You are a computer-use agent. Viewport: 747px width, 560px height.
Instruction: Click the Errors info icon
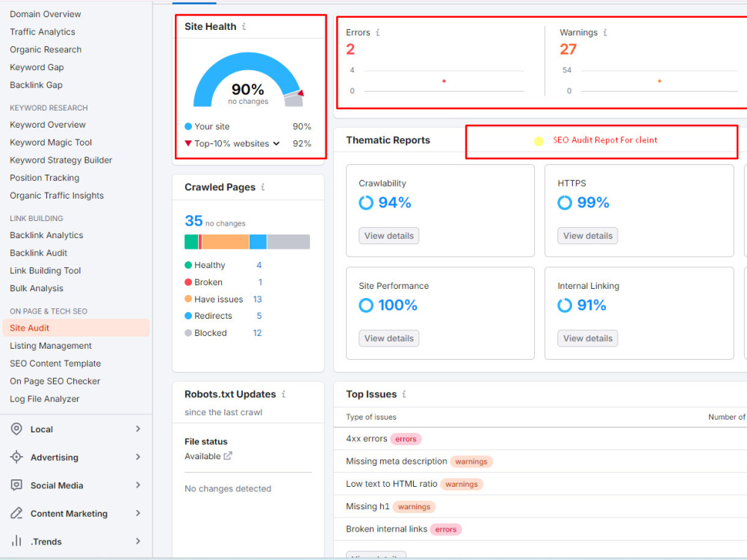(378, 32)
